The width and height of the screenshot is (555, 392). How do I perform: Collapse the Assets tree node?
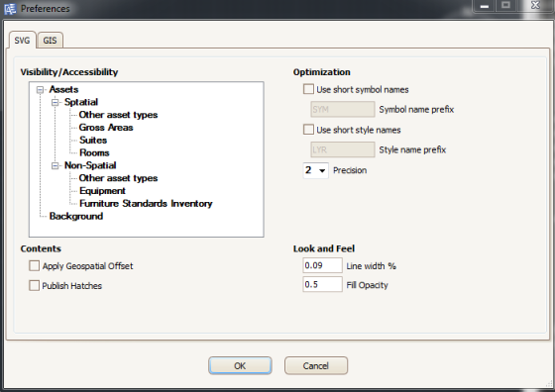(x=40, y=90)
